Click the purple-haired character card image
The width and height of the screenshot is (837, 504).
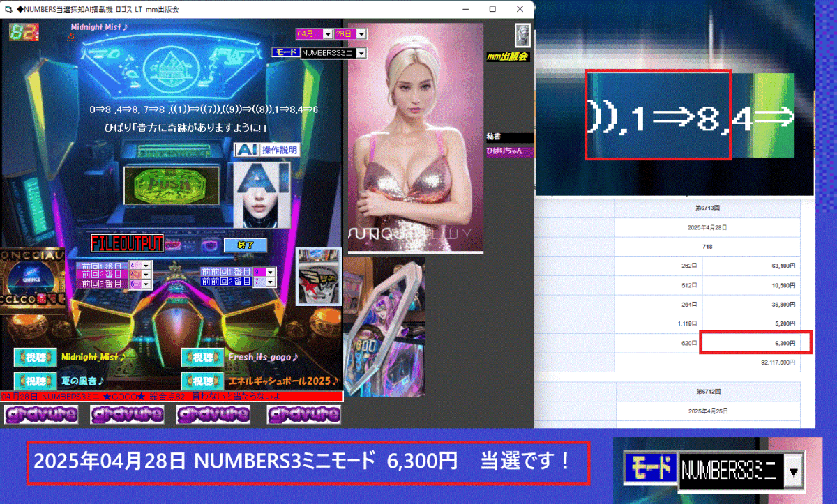(384, 327)
